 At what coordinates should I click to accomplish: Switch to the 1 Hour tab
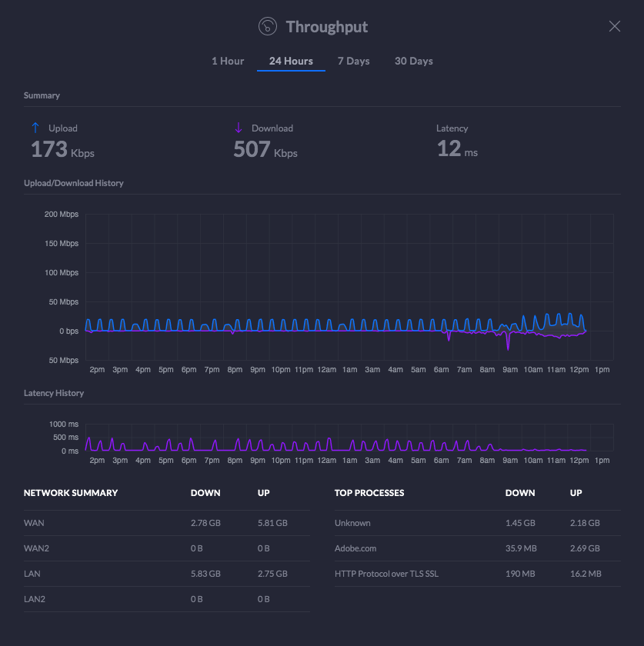pyautogui.click(x=228, y=62)
